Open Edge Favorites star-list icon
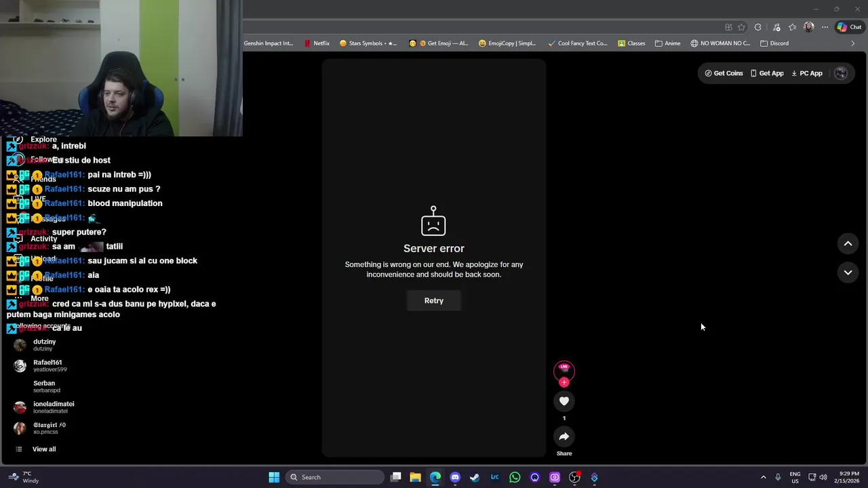This screenshot has height=488, width=868. click(792, 27)
